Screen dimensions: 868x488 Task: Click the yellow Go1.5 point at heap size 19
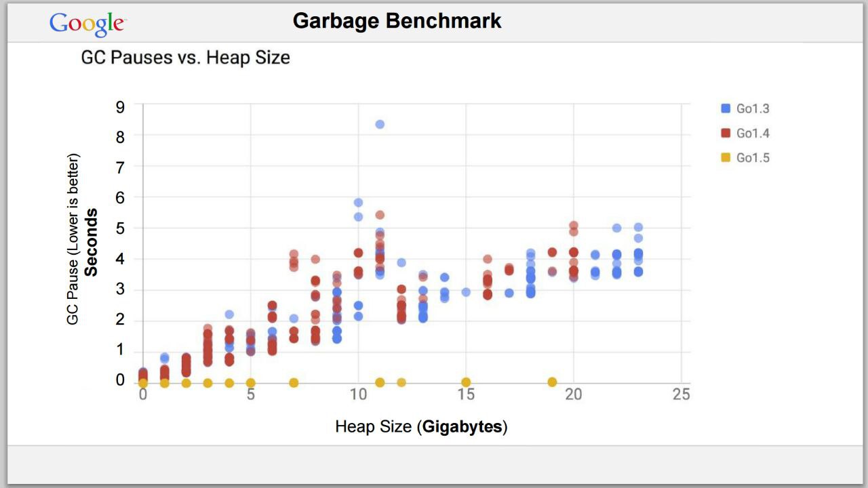pyautogui.click(x=552, y=382)
